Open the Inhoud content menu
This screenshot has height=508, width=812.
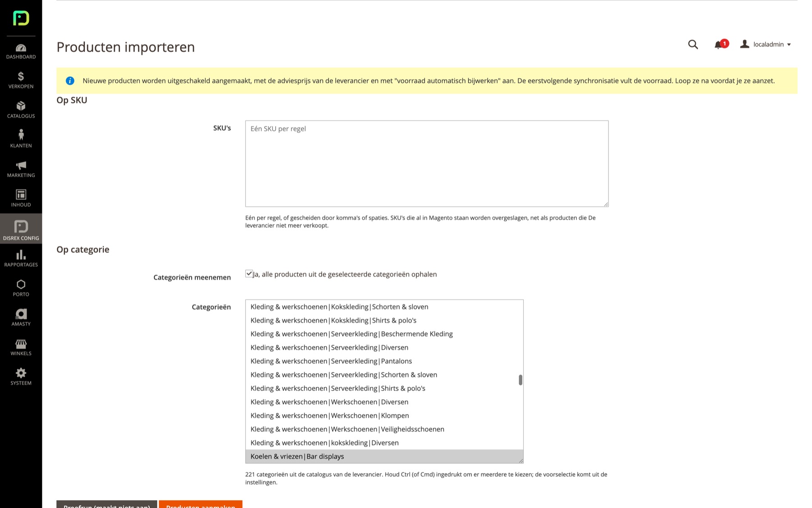pyautogui.click(x=21, y=199)
